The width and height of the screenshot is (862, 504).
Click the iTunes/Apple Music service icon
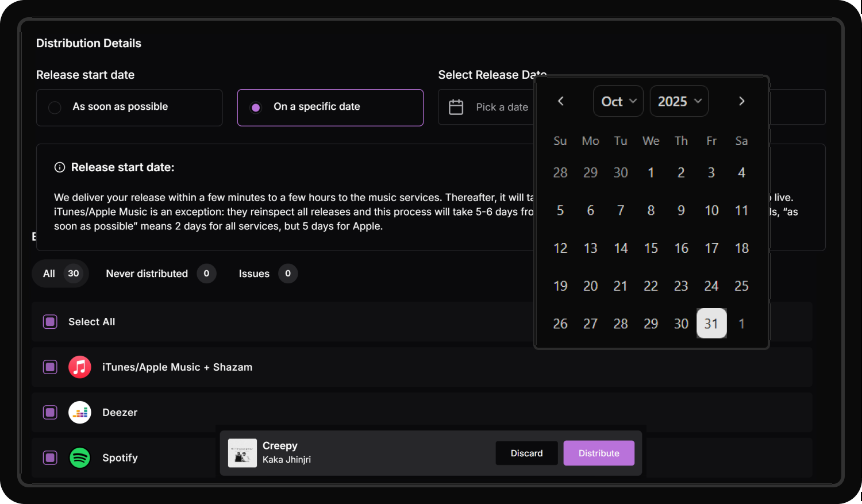[x=80, y=367]
